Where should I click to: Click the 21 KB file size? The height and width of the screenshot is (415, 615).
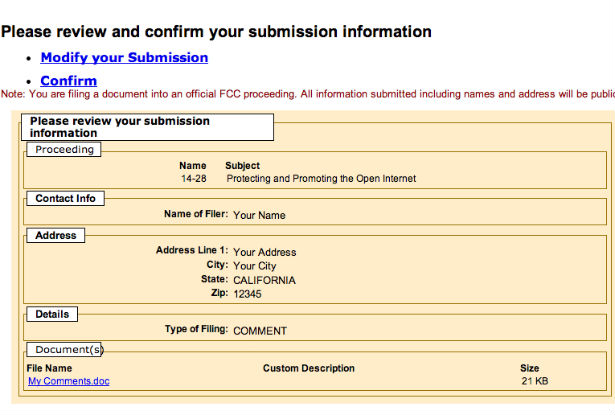[x=535, y=382]
